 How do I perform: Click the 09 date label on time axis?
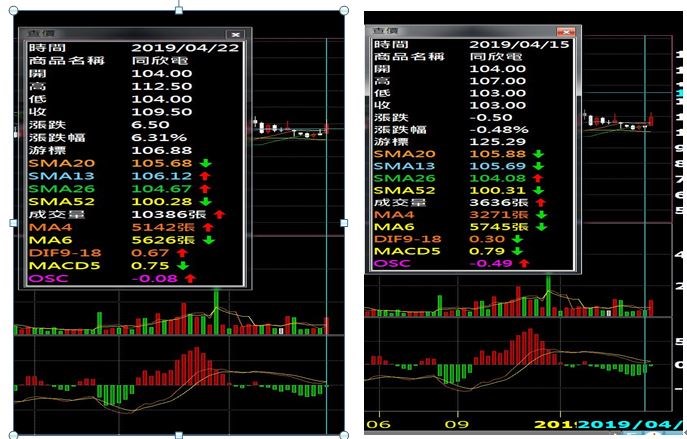[x=457, y=425]
